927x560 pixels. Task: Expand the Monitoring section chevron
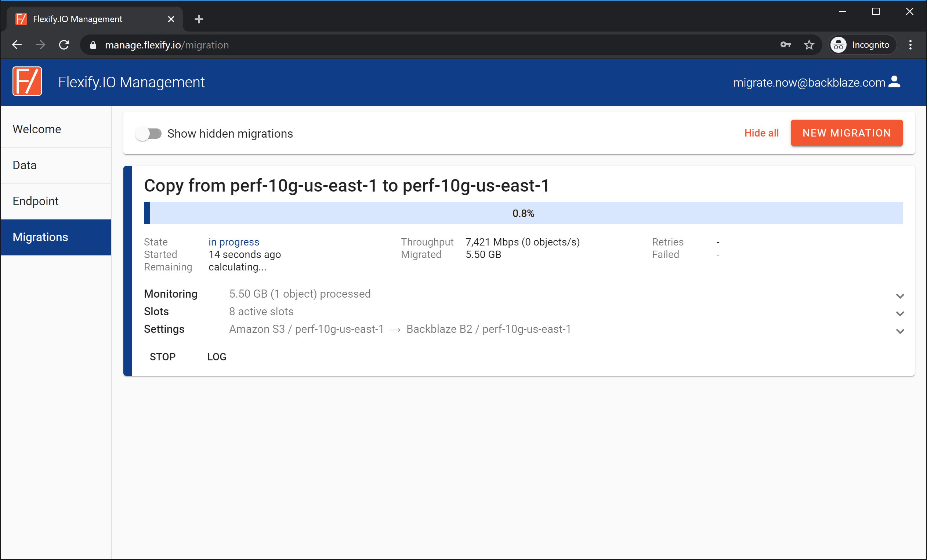900,296
